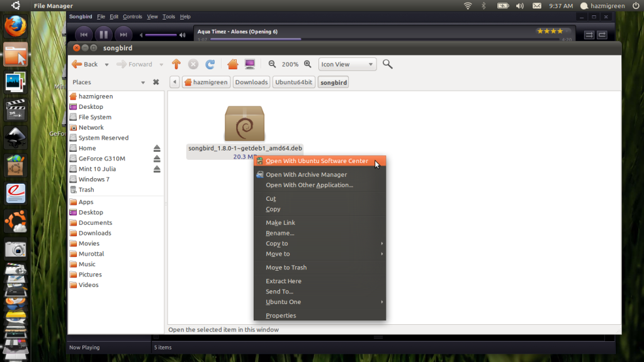Click hazmigreen path button

206,82
